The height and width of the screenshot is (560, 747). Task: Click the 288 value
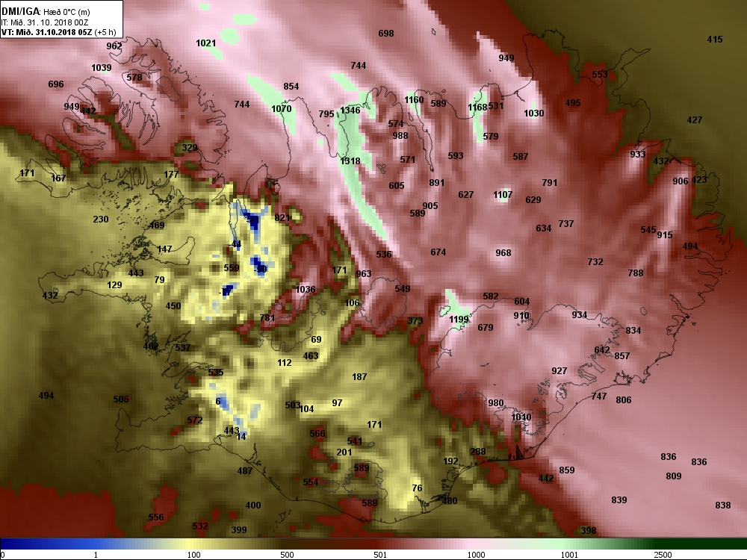coord(478,452)
